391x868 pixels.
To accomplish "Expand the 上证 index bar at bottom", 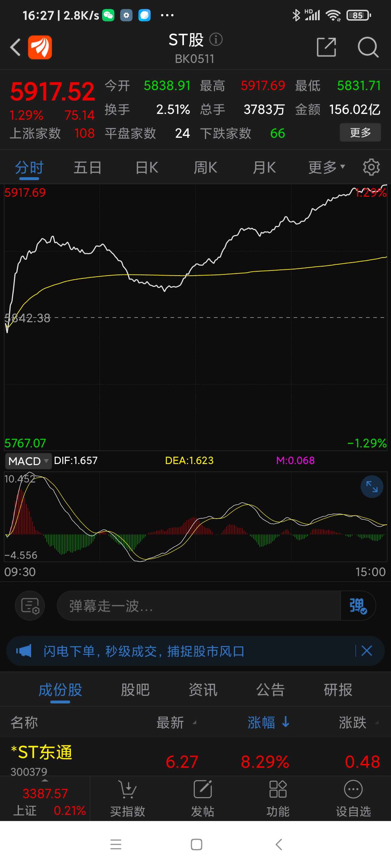I will click(45, 798).
